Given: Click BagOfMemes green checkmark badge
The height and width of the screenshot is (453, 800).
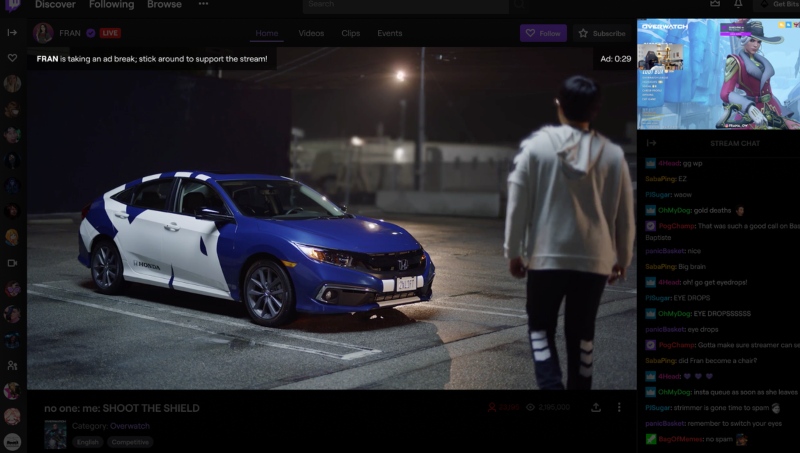Looking at the screenshot, I should (651, 439).
